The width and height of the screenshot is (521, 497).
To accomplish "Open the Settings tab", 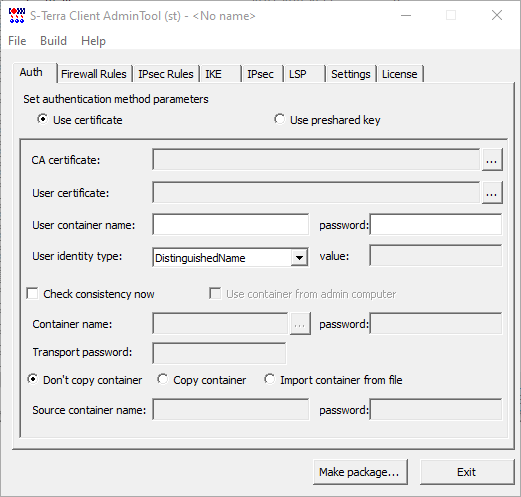I will click(351, 74).
